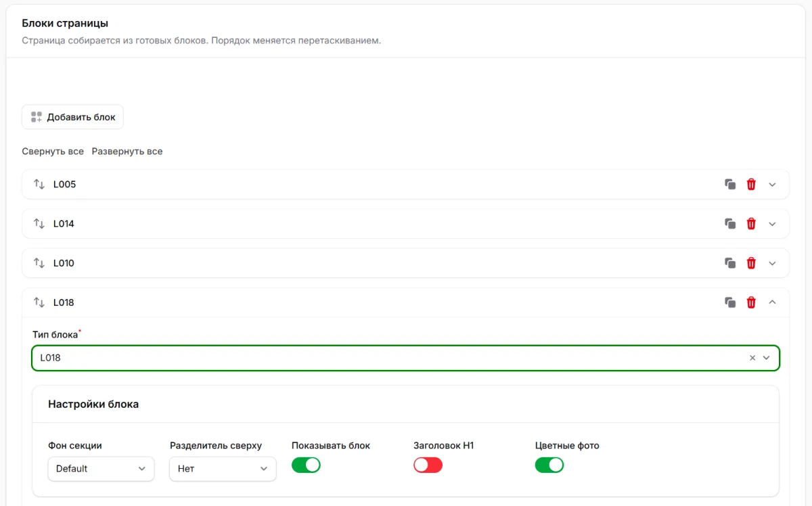Click the Блоки страницы heading

(x=65, y=23)
